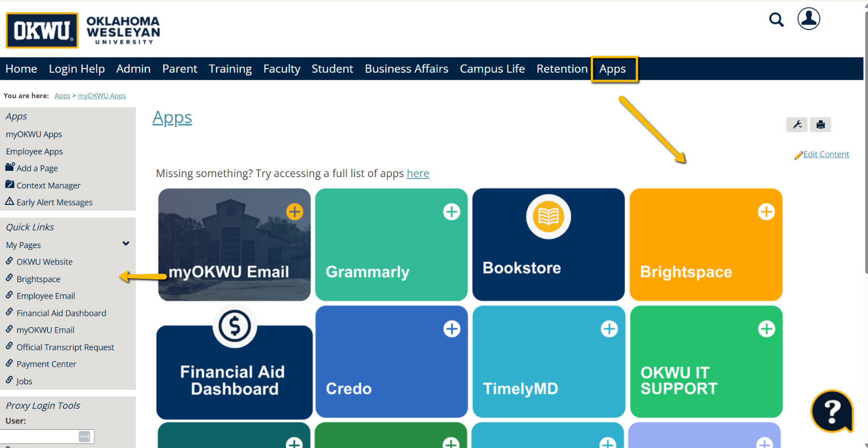Open the Faculty menu
This screenshot has width=868, height=448.
click(282, 69)
